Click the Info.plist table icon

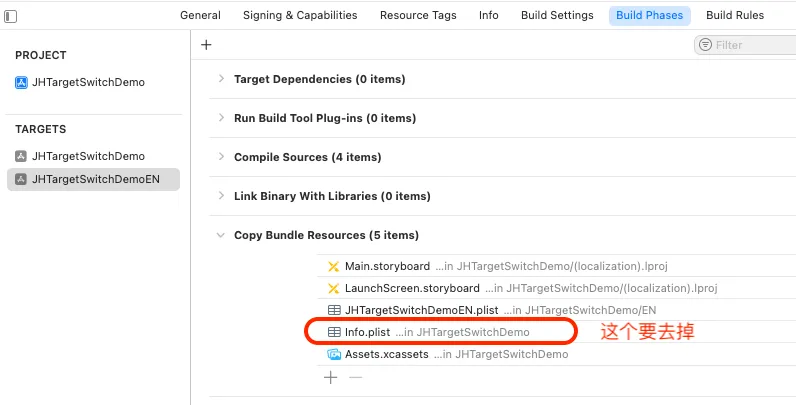[x=334, y=331]
